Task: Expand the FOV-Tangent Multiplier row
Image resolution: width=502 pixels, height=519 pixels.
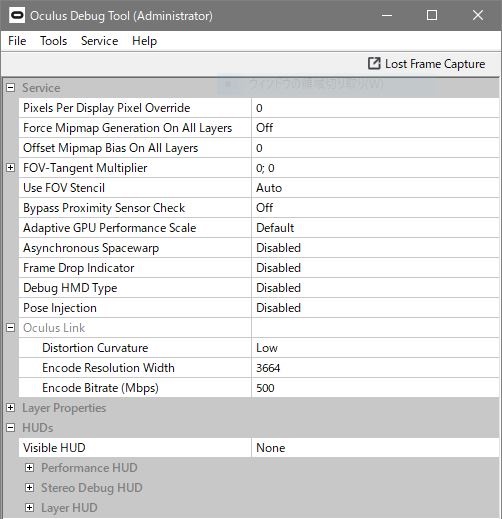Action: tap(11, 168)
